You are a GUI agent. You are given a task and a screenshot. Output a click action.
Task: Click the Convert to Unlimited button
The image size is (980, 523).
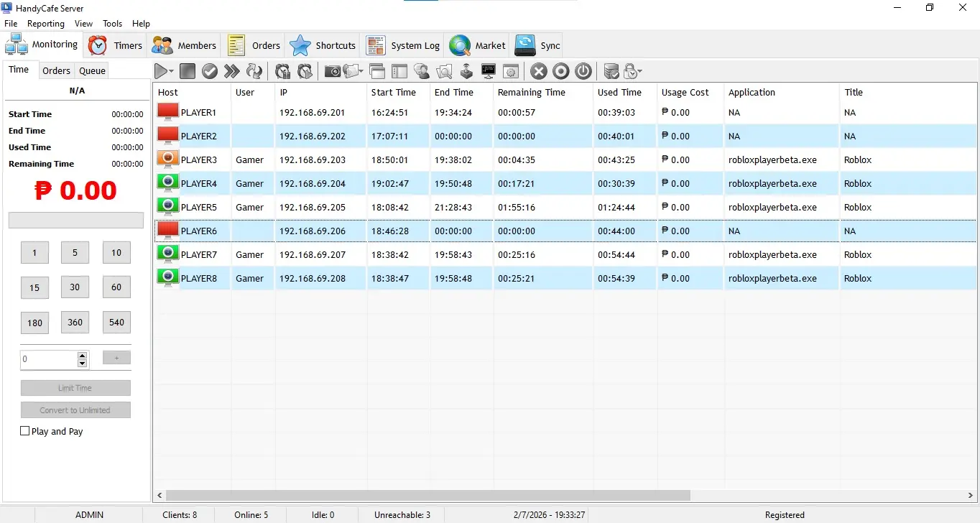[75, 410]
